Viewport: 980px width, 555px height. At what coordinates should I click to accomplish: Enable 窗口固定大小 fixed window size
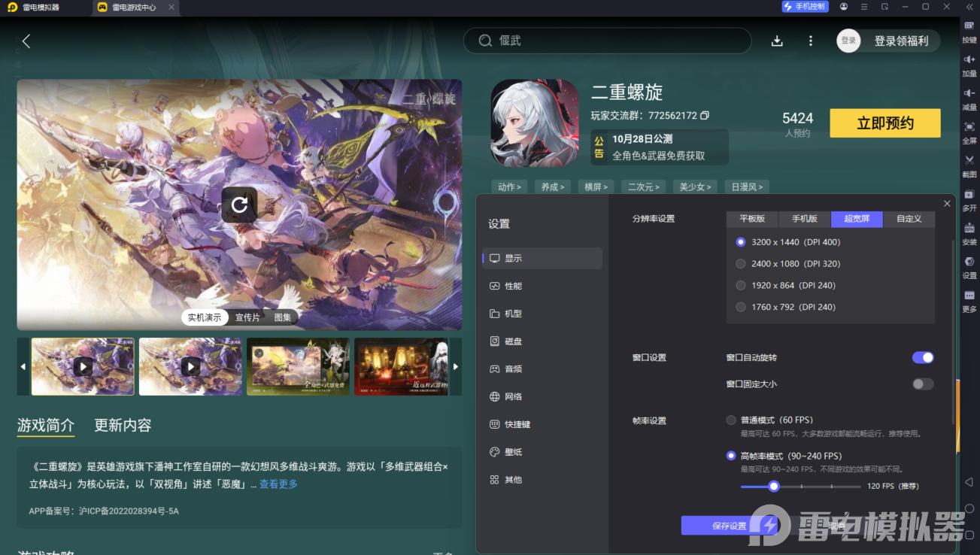click(x=921, y=384)
